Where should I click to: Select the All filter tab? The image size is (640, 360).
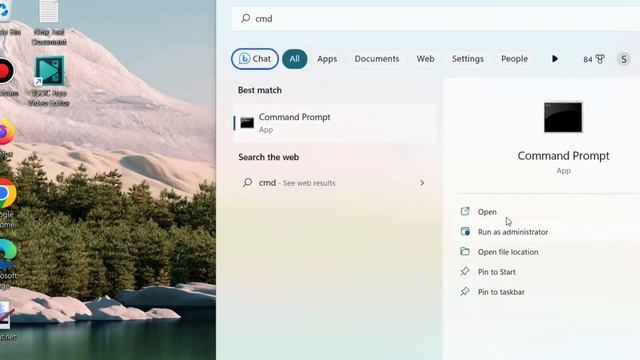click(294, 59)
